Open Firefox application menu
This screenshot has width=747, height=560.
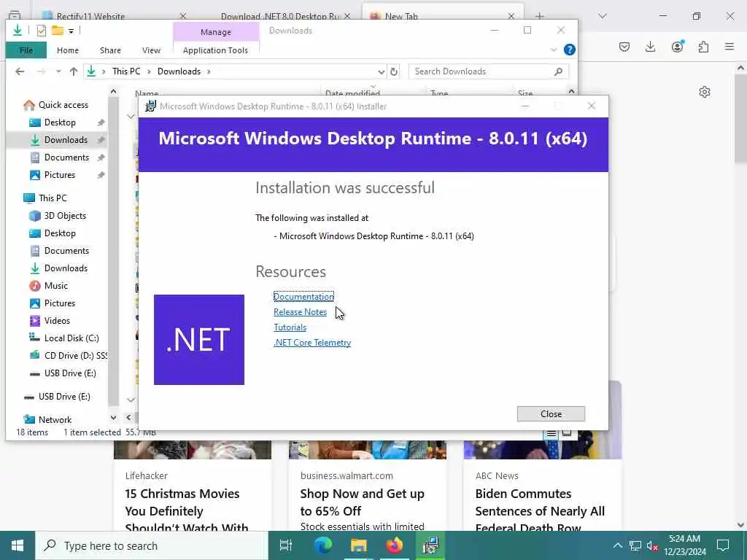(x=729, y=47)
